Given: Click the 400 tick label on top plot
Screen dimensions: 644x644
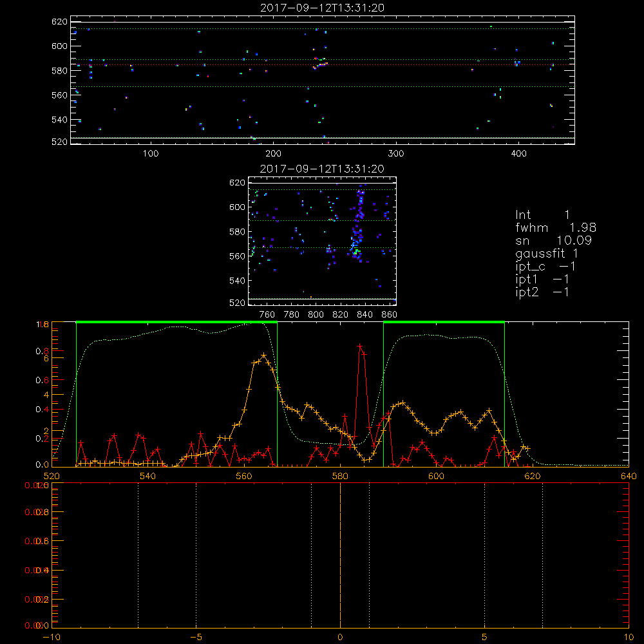Looking at the screenshot, I should coord(518,154).
